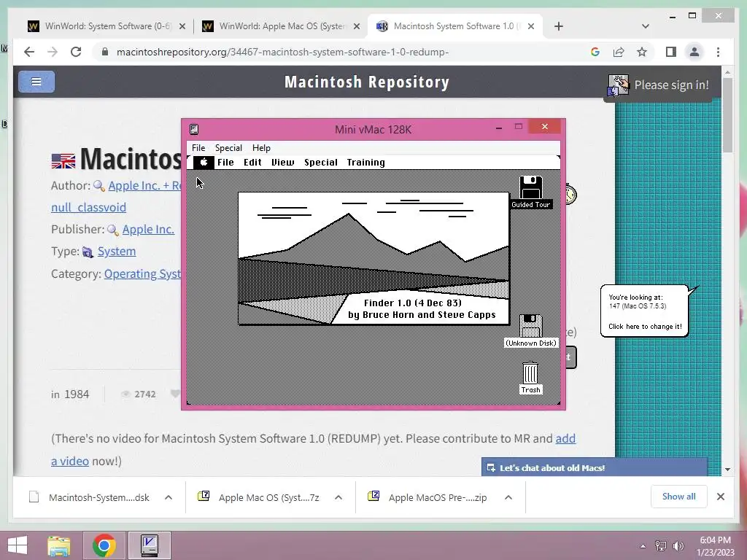
Task: Select the Trash icon in Mini vMac
Action: point(530,373)
